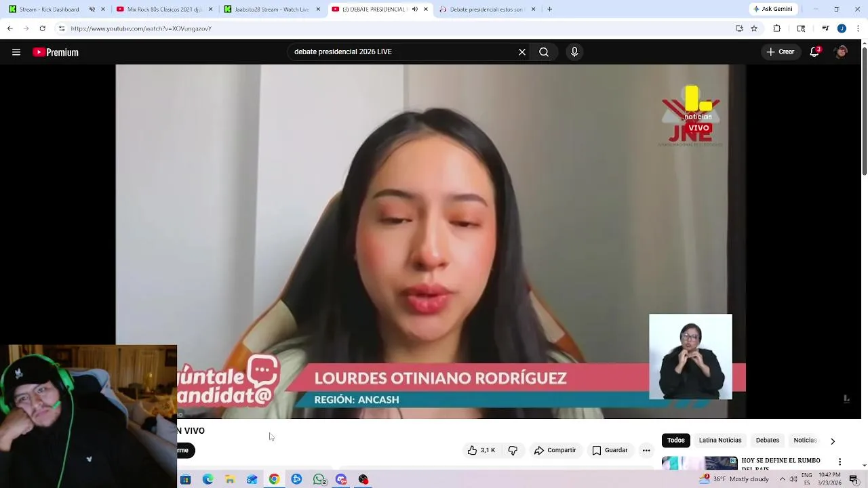Switch to Jaabsito28 Stream tab
The width and height of the screenshot is (868, 488).
point(271,9)
